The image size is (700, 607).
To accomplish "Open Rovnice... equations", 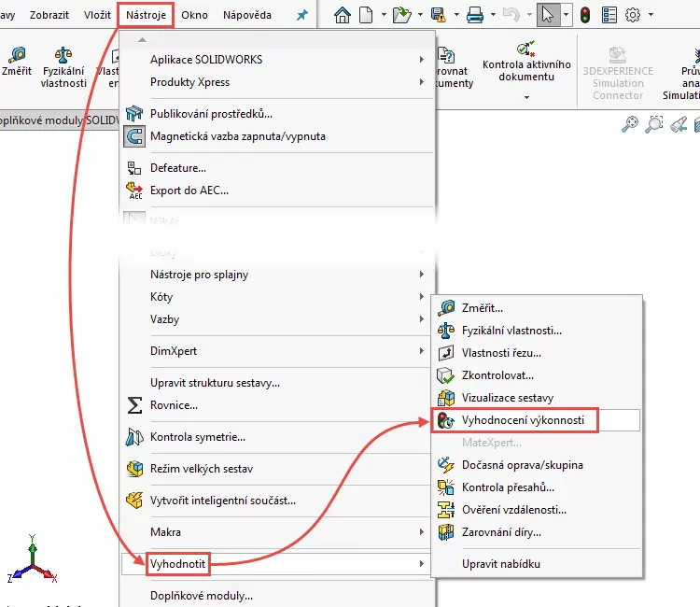I will point(277,405).
